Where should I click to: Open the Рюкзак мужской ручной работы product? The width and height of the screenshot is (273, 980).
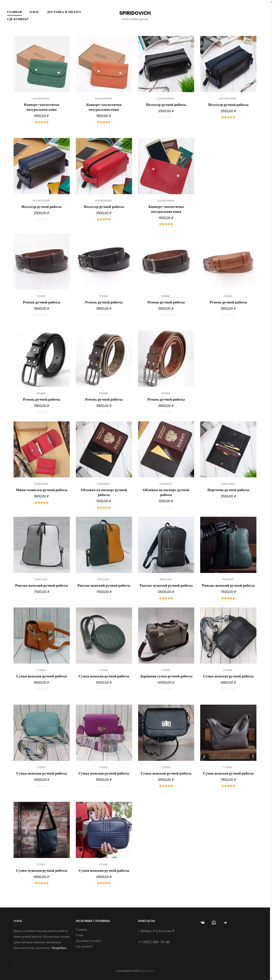pos(166,585)
